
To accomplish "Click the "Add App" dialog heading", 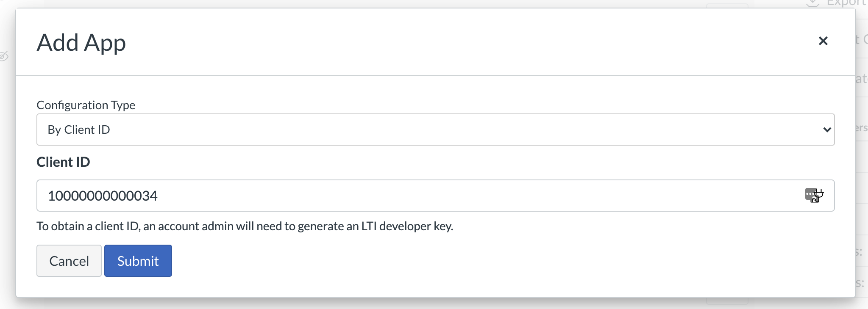I will pos(81,43).
